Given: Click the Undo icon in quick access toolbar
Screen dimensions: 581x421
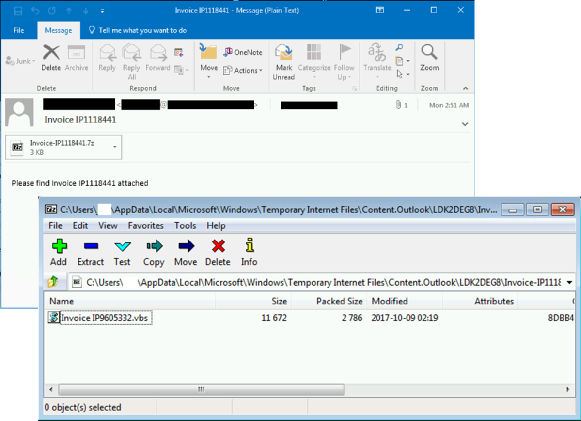Looking at the screenshot, I should click(x=35, y=11).
